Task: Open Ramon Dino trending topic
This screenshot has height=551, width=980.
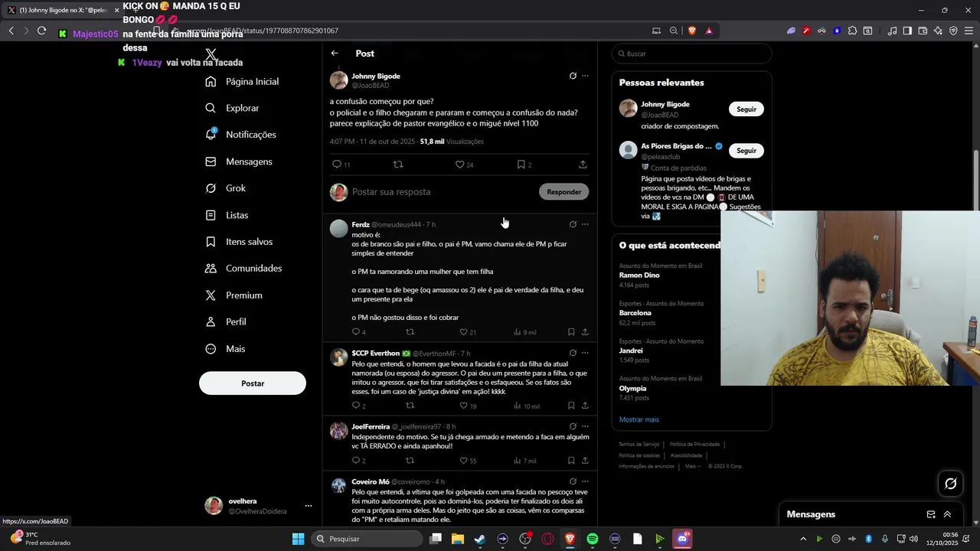Action: tap(639, 275)
